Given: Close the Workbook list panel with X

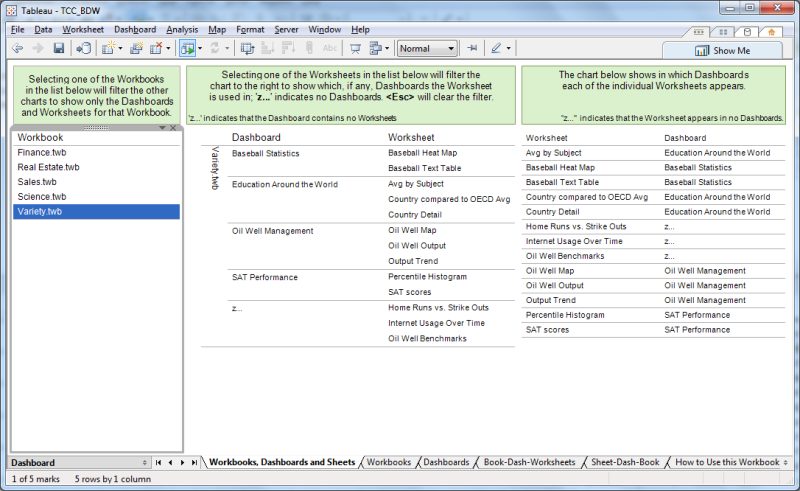Looking at the screenshot, I should [173, 128].
